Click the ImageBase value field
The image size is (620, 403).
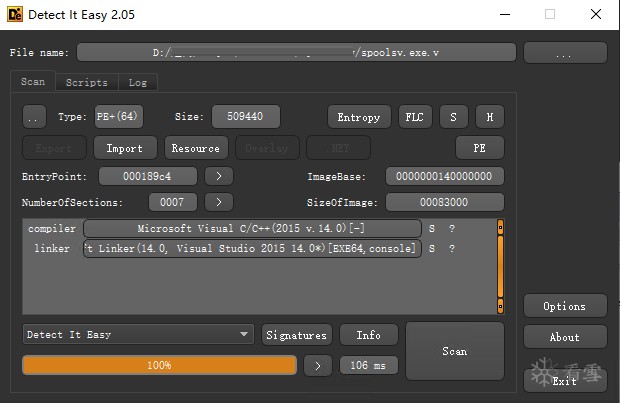point(444,176)
